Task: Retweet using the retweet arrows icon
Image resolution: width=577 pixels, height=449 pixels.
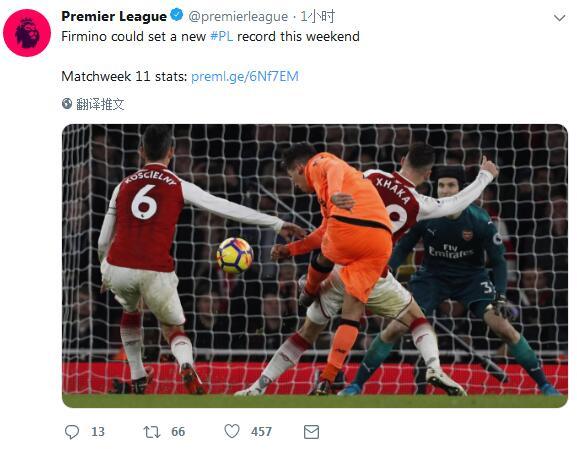Action: coord(152,432)
